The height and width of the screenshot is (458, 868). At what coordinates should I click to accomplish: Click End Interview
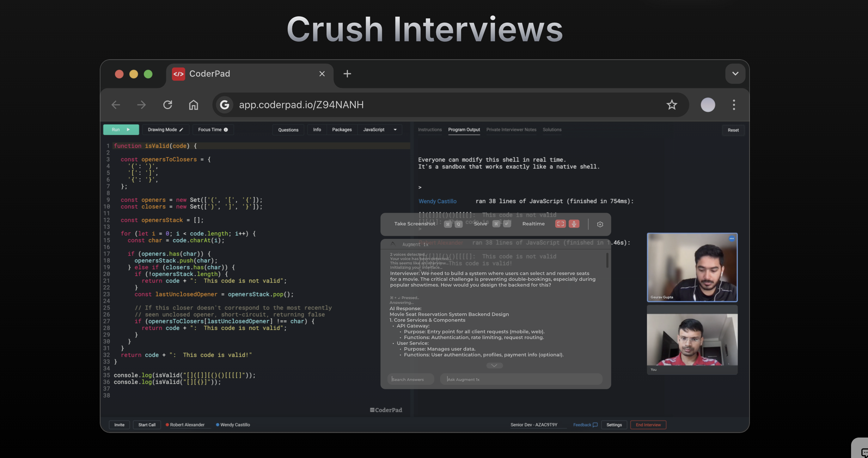648,425
